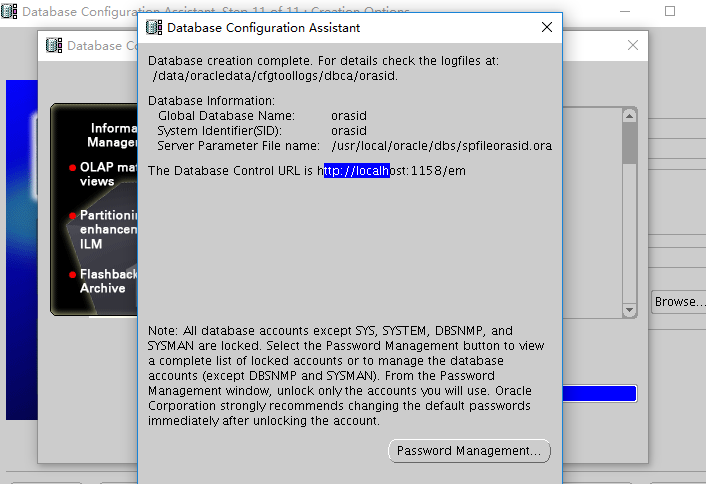
Task: Click the vertical scrollbar thumb in background window
Action: (629, 143)
